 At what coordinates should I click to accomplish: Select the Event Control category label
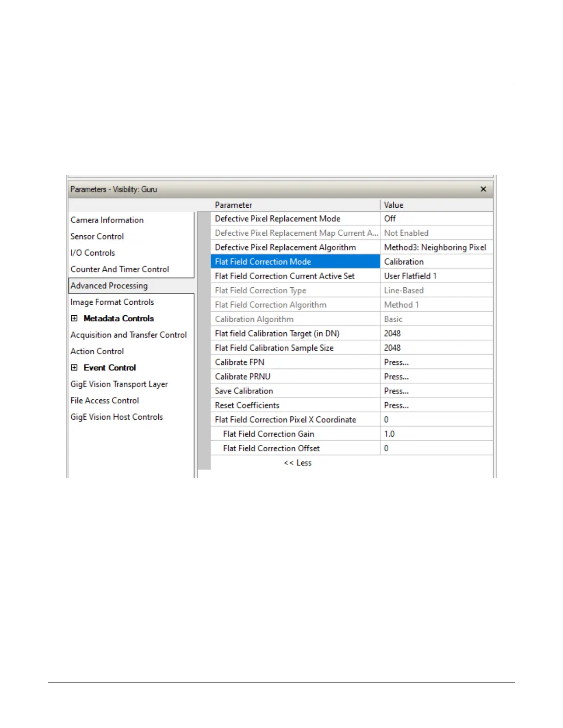point(109,368)
